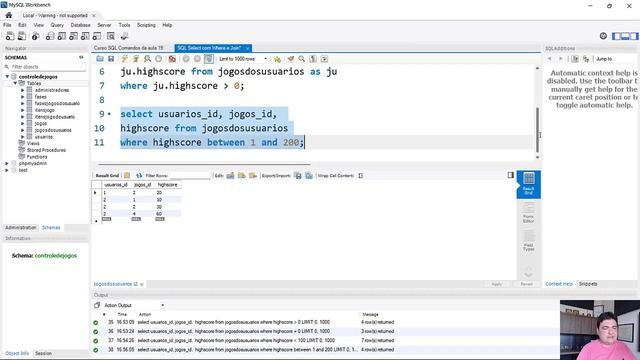The image size is (640, 360).
Task: Open find panel magnifier in editor toolbar
Action: pos(302,59)
